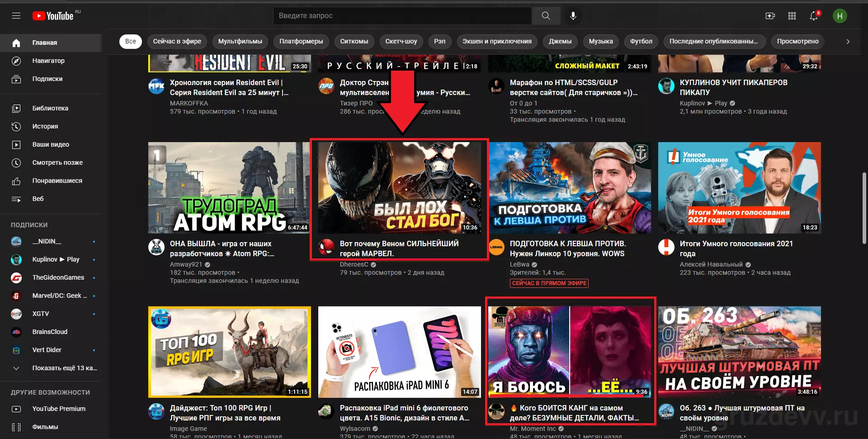The width and height of the screenshot is (868, 439).
Task: Open the XGTV subscription channel
Action: (51, 314)
